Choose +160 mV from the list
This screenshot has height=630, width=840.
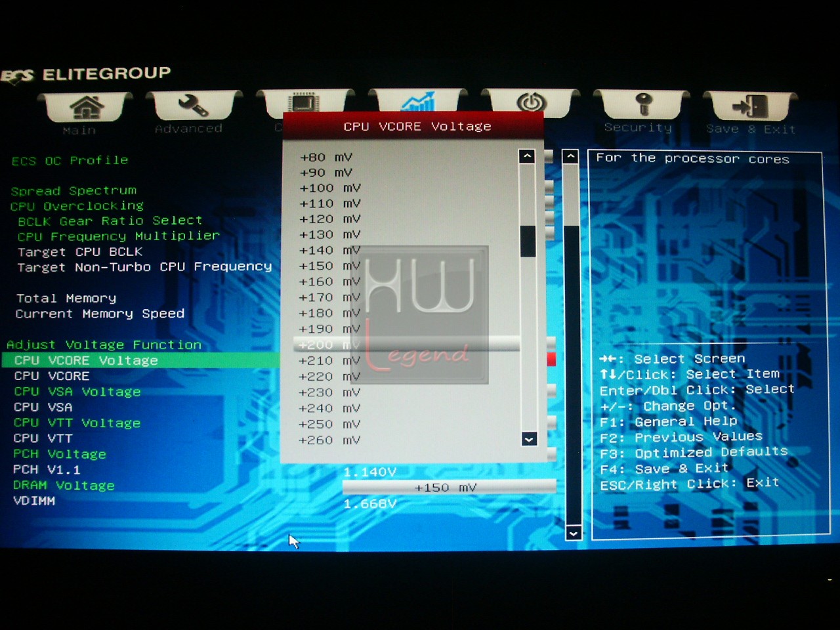(x=330, y=282)
